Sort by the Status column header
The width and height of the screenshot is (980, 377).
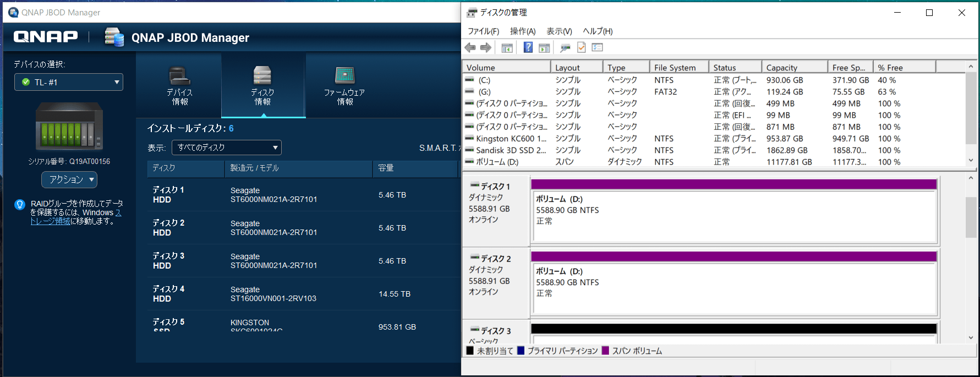pyautogui.click(x=736, y=68)
